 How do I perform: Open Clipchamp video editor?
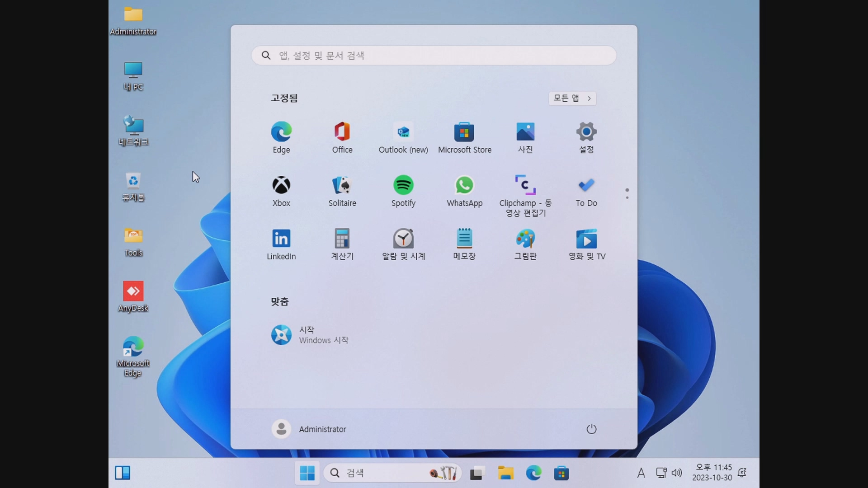point(525,195)
